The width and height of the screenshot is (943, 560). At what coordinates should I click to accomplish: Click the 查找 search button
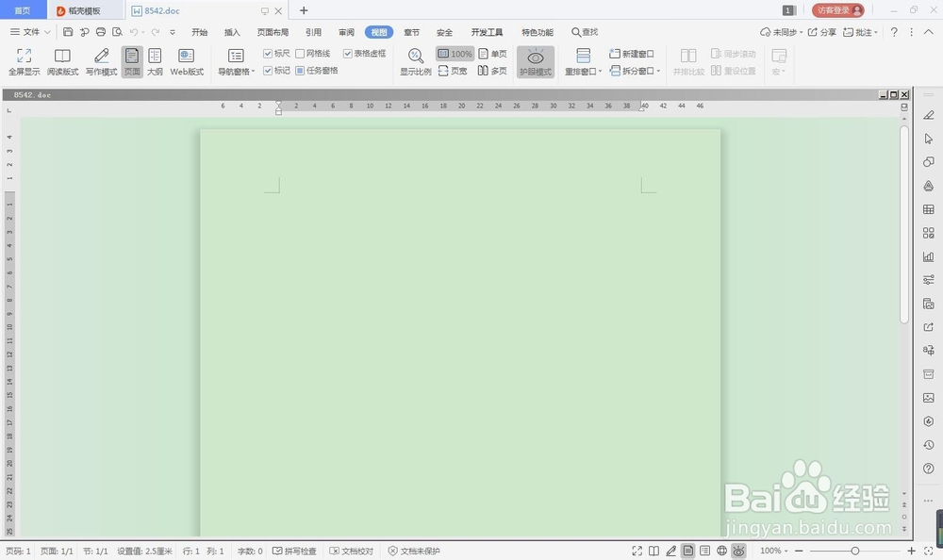pyautogui.click(x=585, y=32)
